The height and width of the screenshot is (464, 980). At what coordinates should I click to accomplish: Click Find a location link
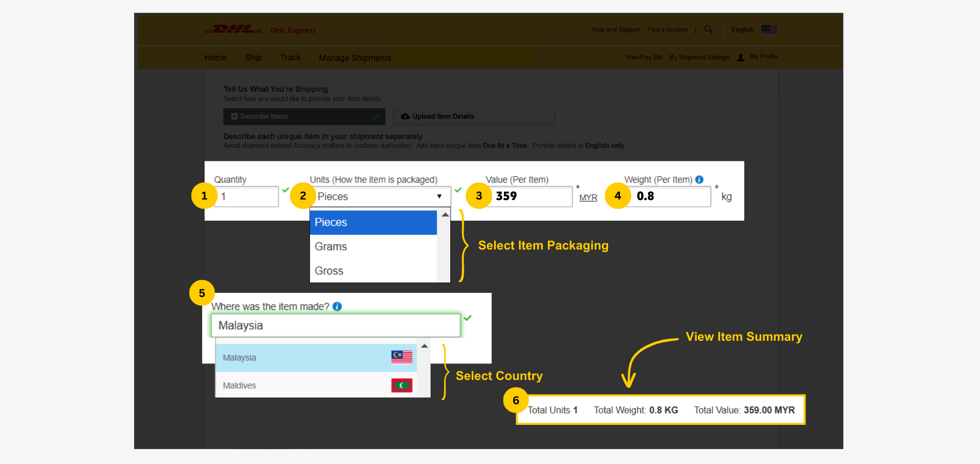[667, 30]
